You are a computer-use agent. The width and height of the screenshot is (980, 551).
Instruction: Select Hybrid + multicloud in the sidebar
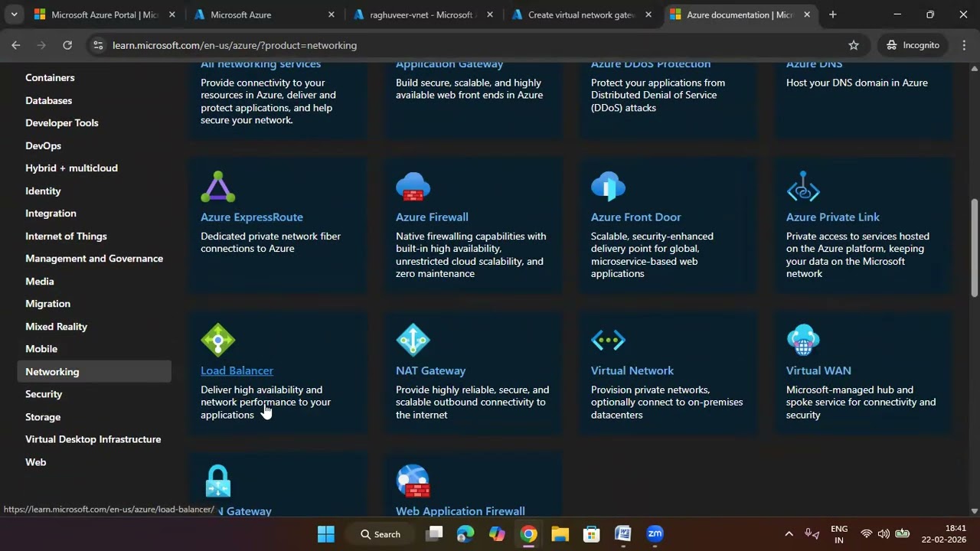point(71,168)
